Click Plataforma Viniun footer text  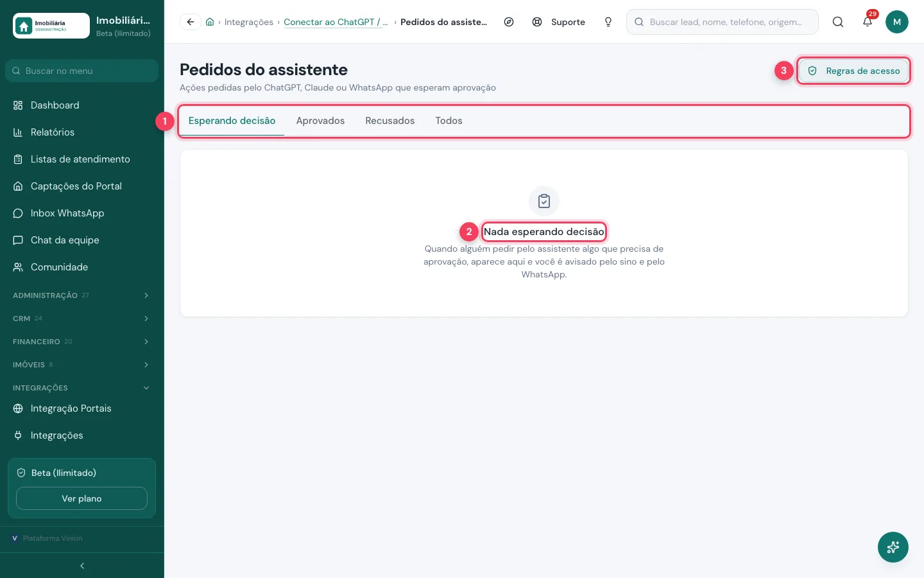[53, 538]
